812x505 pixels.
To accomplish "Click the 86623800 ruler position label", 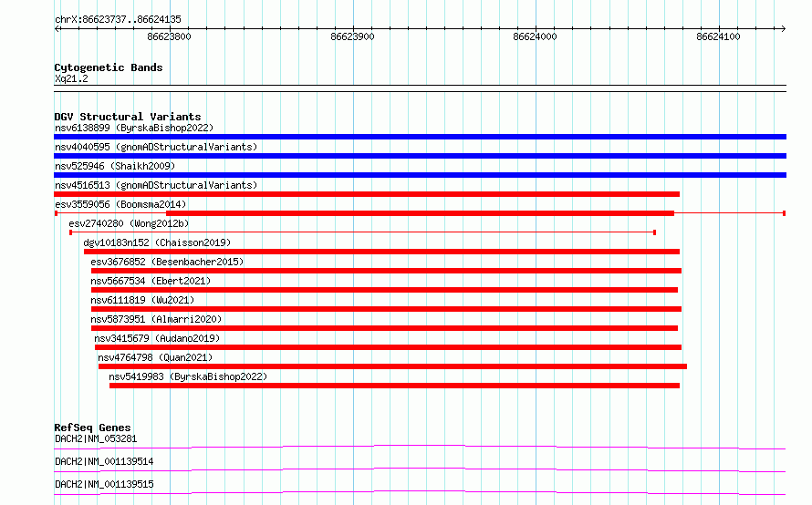I will (169, 36).
